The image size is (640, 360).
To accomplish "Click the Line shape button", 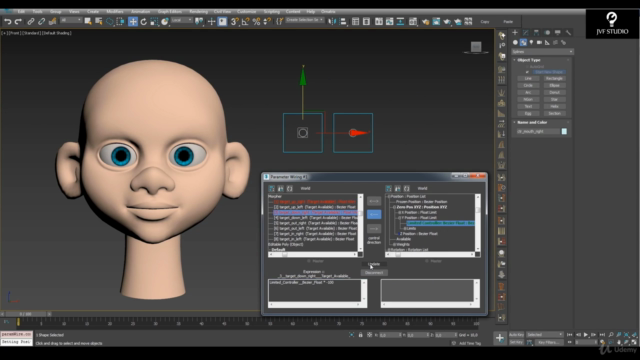I will coord(528,78).
